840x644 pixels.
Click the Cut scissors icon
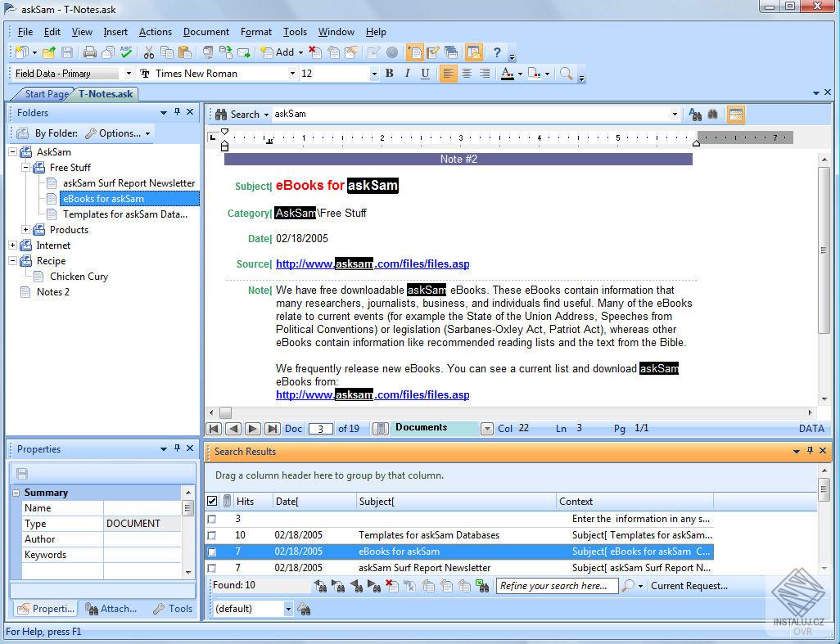[148, 52]
